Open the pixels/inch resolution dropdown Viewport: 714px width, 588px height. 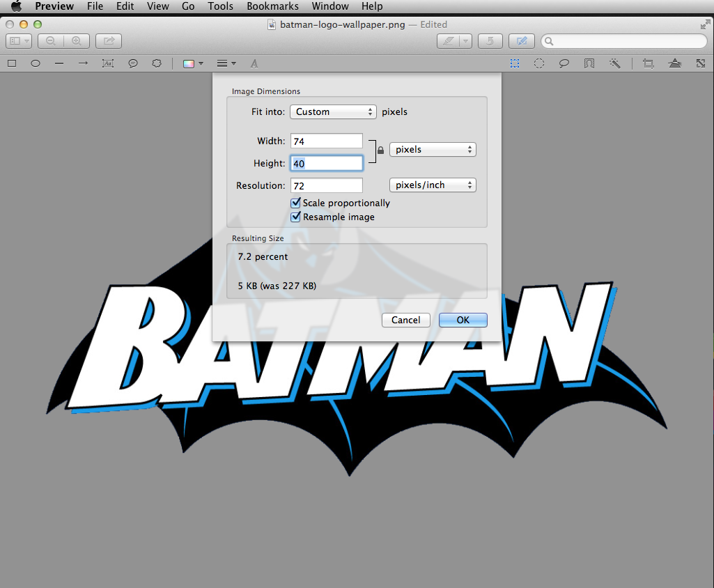(x=433, y=185)
